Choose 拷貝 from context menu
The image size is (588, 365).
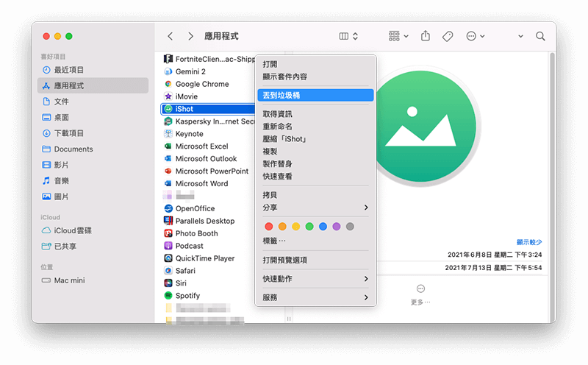pyautogui.click(x=315, y=195)
